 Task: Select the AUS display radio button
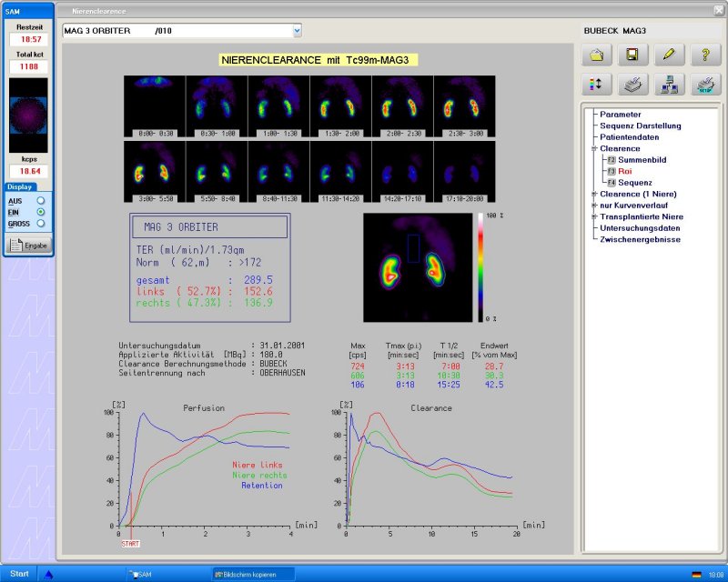point(40,200)
